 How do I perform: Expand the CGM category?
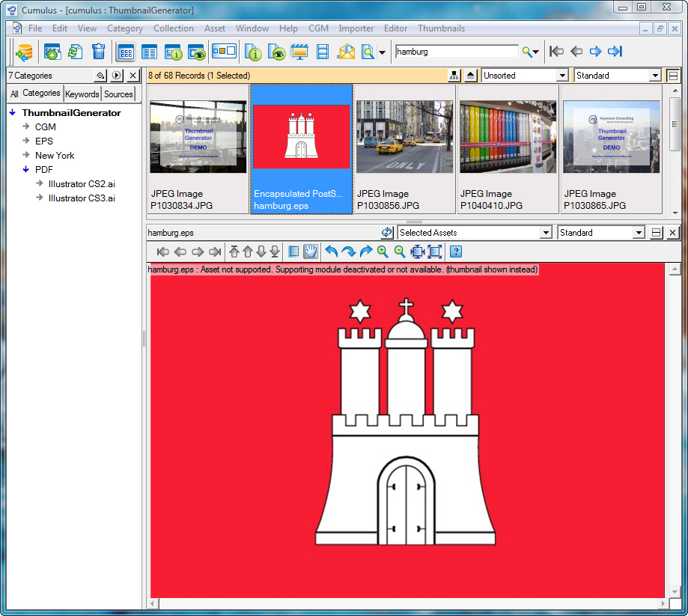[x=26, y=126]
